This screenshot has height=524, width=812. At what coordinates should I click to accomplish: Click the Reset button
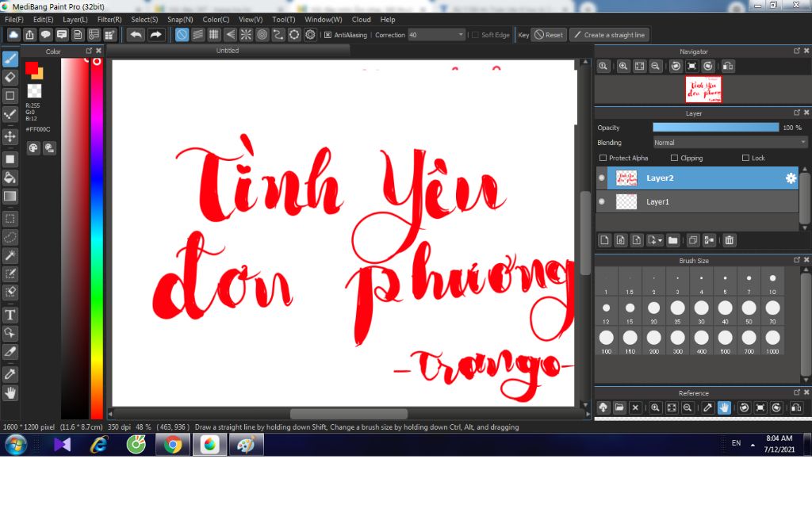[x=550, y=35]
